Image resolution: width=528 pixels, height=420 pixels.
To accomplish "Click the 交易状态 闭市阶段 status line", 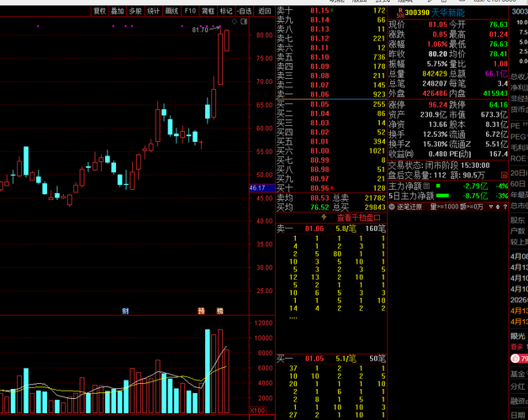I will [x=440, y=165].
